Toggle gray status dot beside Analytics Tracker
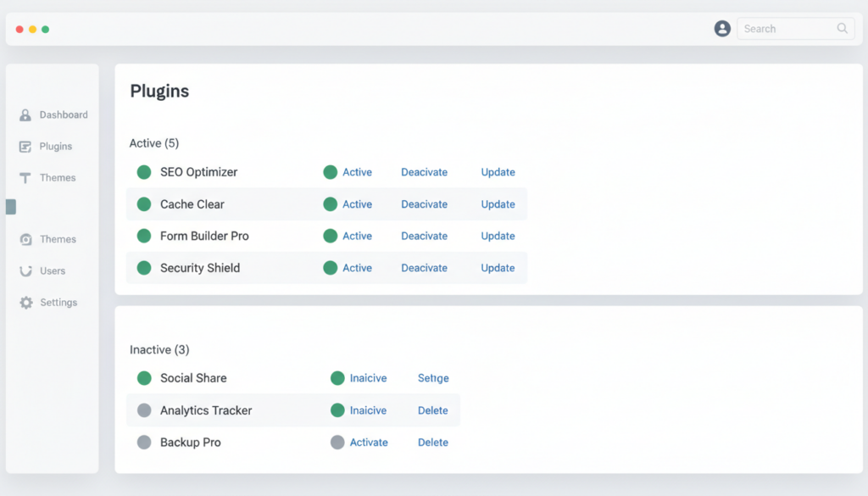The height and width of the screenshot is (496, 868). (144, 410)
